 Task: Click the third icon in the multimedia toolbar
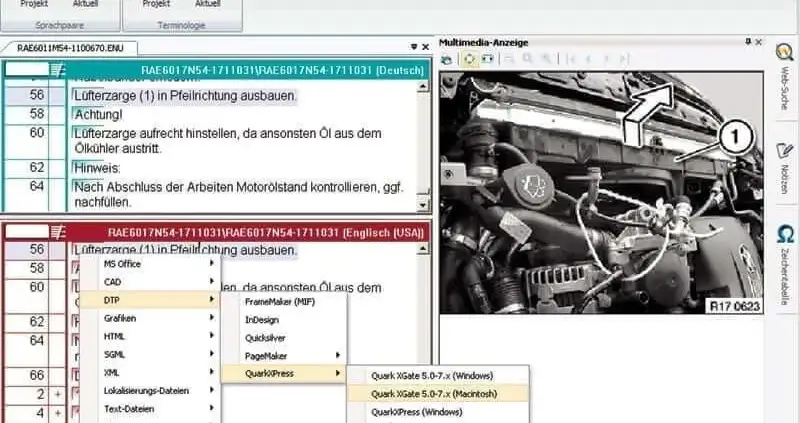pyautogui.click(x=487, y=59)
